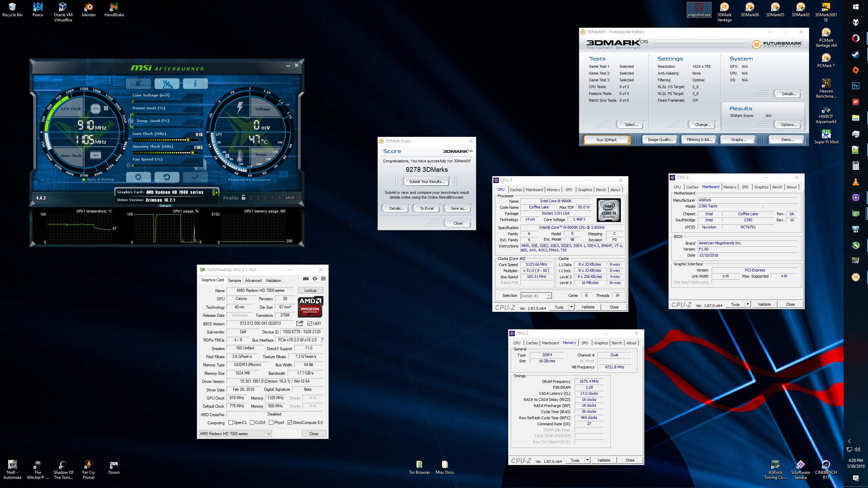Click Validate in the CPU-Z Memory window
This screenshot has width=868, height=488.
pyautogui.click(x=604, y=460)
